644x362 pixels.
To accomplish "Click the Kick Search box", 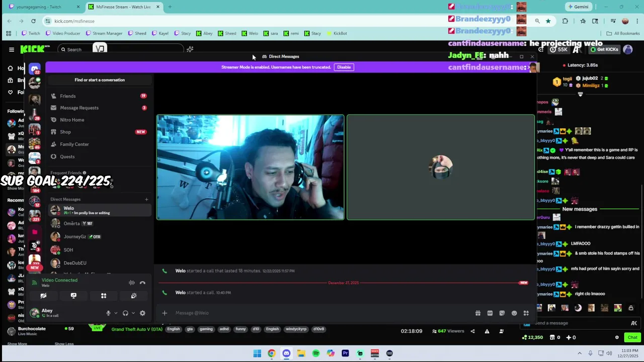I will click(121, 49).
